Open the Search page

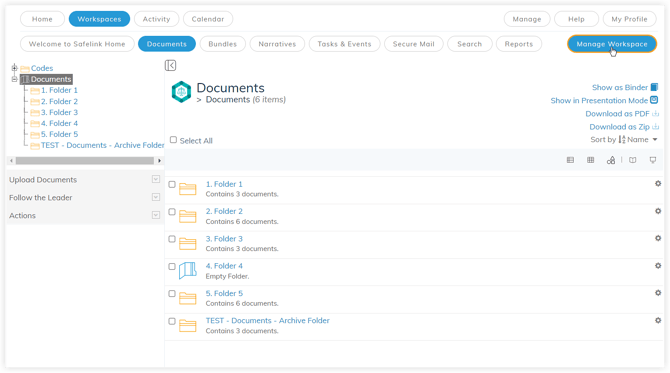coord(470,44)
